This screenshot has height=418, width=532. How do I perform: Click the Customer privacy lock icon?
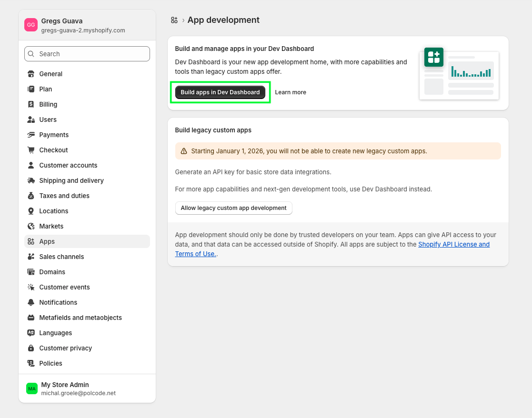pyautogui.click(x=31, y=348)
